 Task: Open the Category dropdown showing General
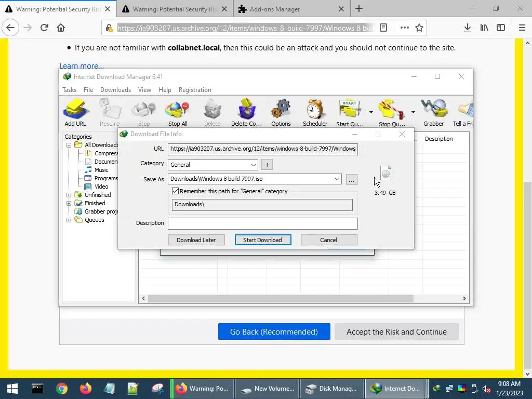point(212,165)
